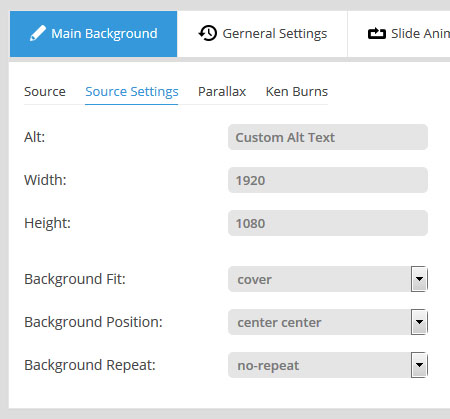This screenshot has height=419, width=450.
Task: Click the Background Fit: label
Action: [x=75, y=279]
